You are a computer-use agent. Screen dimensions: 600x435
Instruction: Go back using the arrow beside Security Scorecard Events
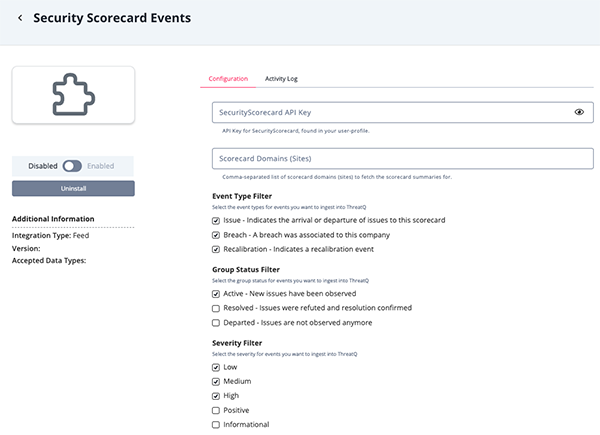20,18
